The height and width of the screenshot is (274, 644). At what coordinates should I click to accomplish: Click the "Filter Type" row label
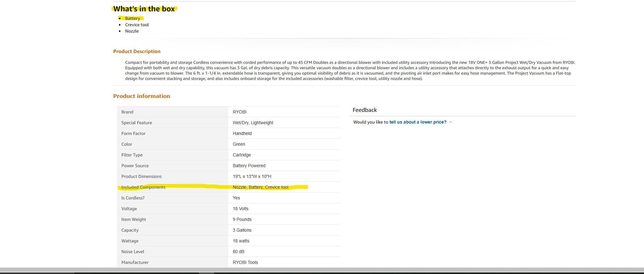[132, 155]
